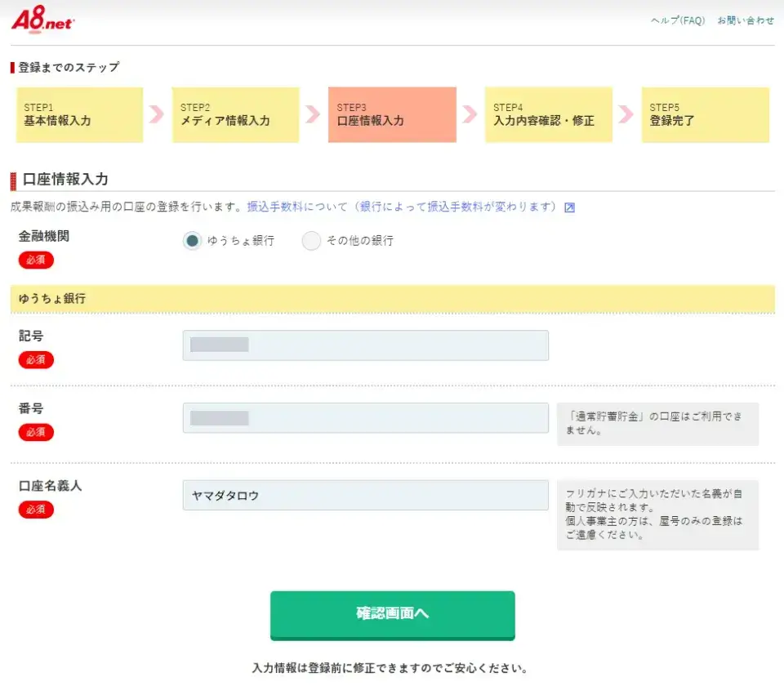This screenshot has height=686, width=784.
Task: Click the 口座名義人 field showing ヤマダタロウ
Action: pos(365,495)
